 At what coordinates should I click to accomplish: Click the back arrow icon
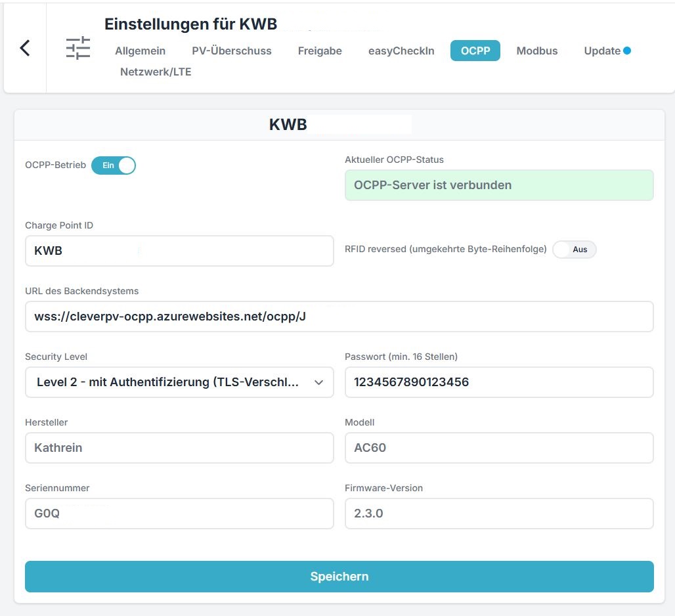(25, 48)
